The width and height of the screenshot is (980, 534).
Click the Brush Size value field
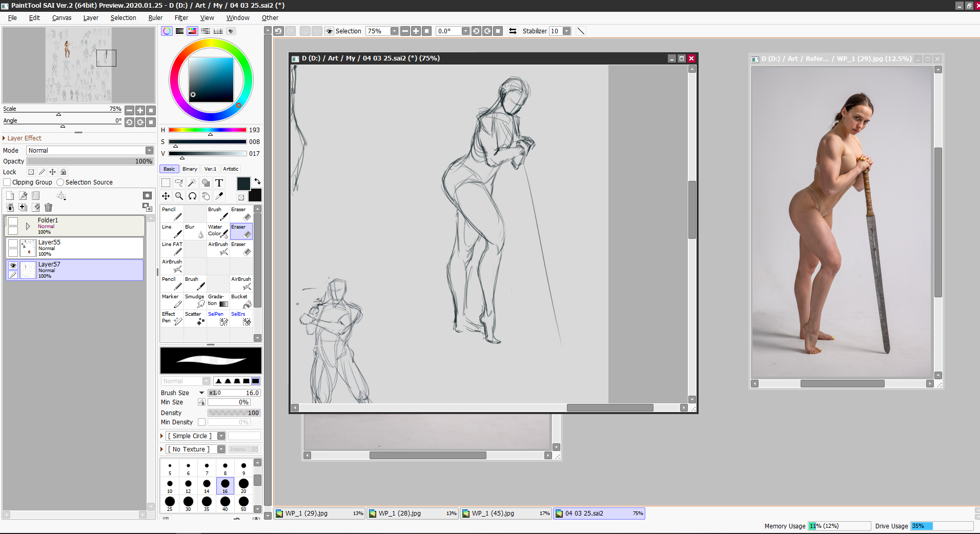point(234,393)
